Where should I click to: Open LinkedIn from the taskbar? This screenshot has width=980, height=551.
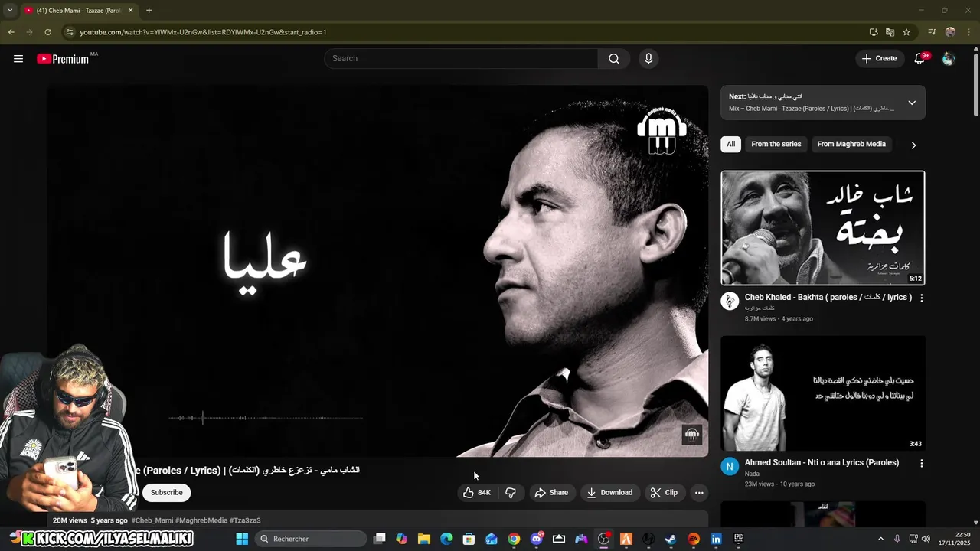click(716, 539)
